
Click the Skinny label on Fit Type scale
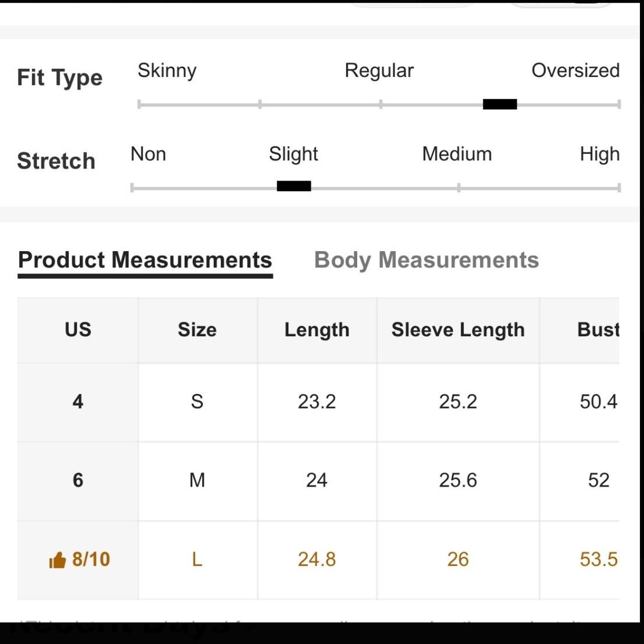167,71
